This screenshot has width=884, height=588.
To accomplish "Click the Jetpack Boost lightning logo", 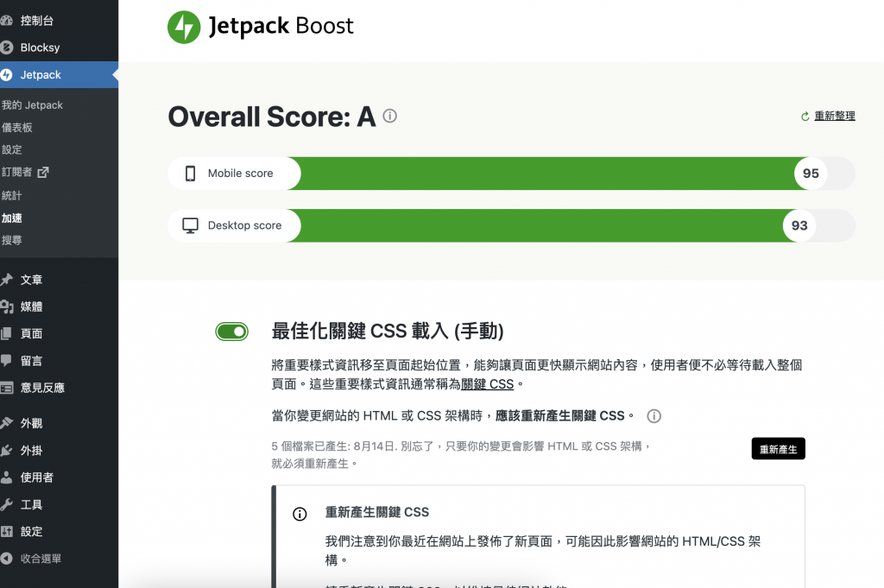I will (184, 27).
